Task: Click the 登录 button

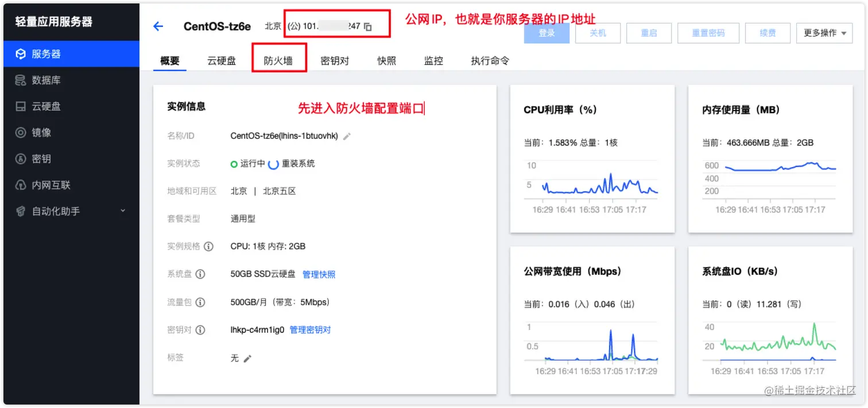Action: click(x=547, y=33)
